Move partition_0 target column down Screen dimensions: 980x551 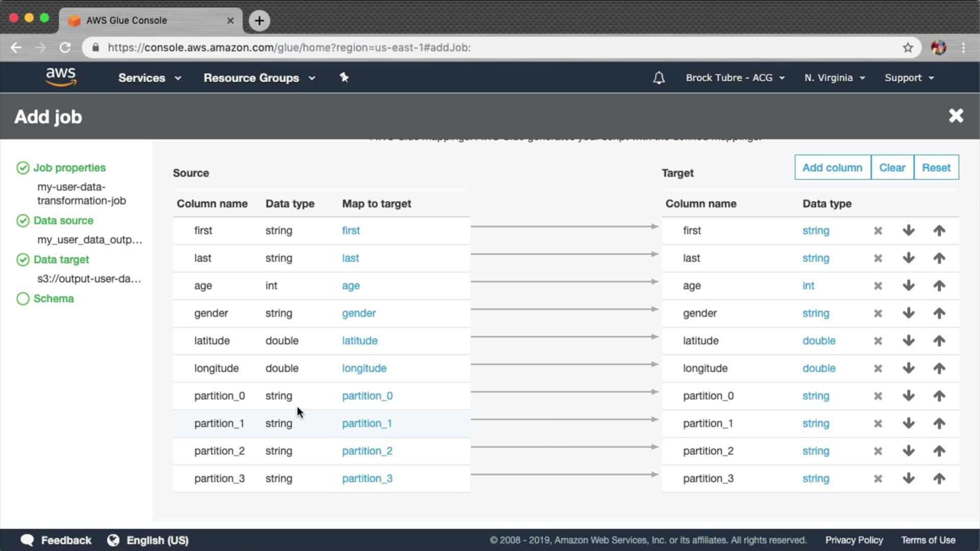pyautogui.click(x=909, y=396)
